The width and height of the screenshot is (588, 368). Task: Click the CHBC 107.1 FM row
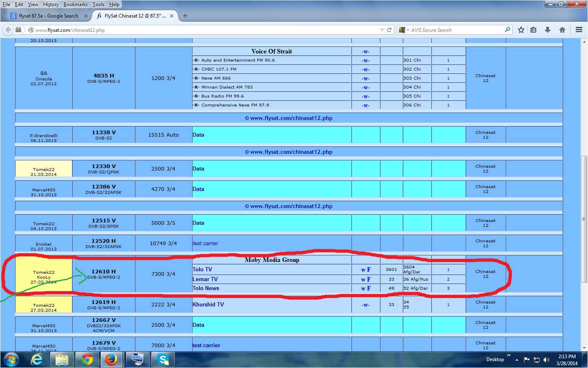[x=272, y=69]
